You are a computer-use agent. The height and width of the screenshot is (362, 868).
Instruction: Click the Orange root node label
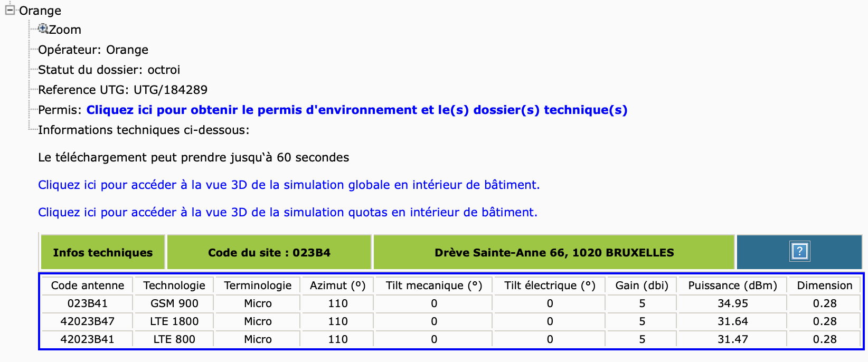pyautogui.click(x=40, y=11)
